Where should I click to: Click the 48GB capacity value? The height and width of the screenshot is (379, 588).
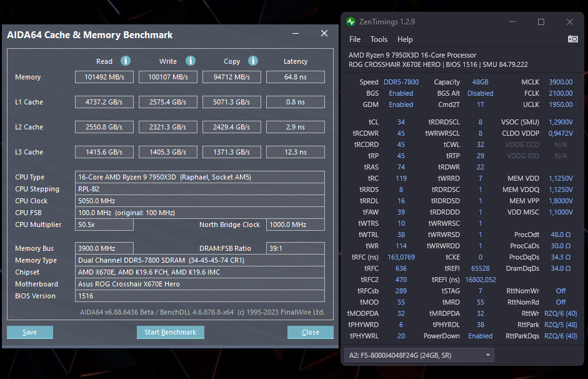tap(481, 82)
